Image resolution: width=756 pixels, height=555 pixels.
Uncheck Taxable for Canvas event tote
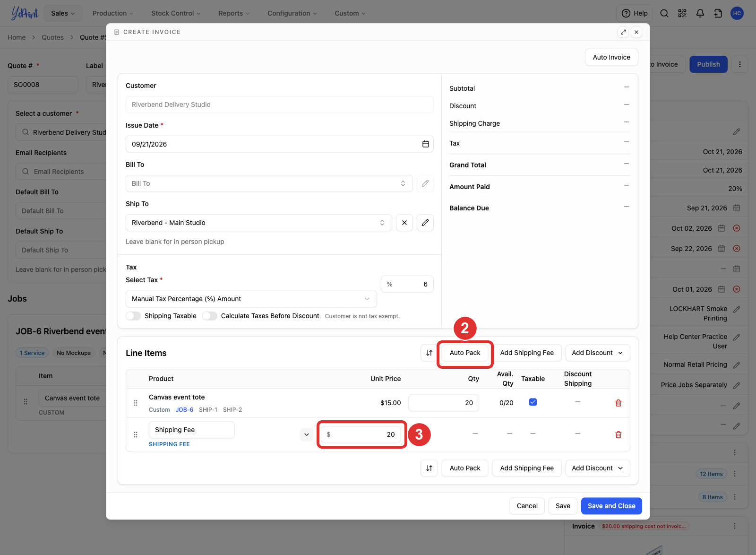pos(533,402)
